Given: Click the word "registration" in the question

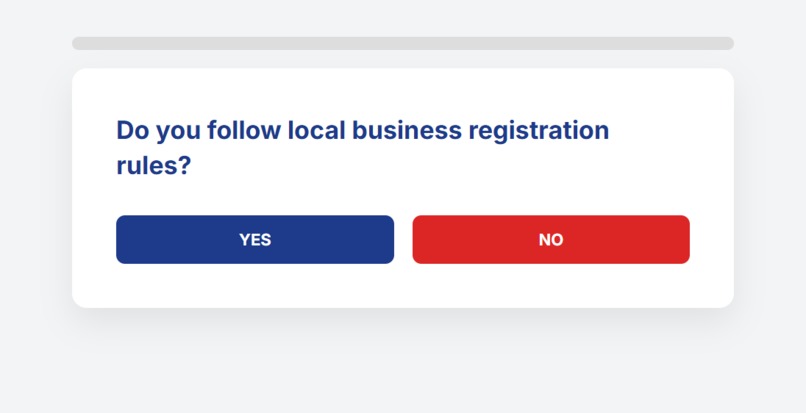Looking at the screenshot, I should (x=539, y=131).
